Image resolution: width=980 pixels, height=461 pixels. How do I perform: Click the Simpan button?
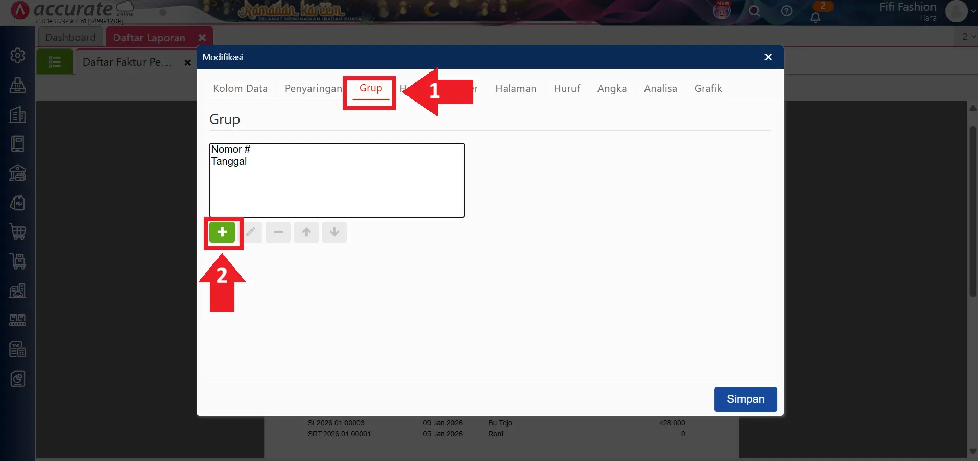(745, 399)
